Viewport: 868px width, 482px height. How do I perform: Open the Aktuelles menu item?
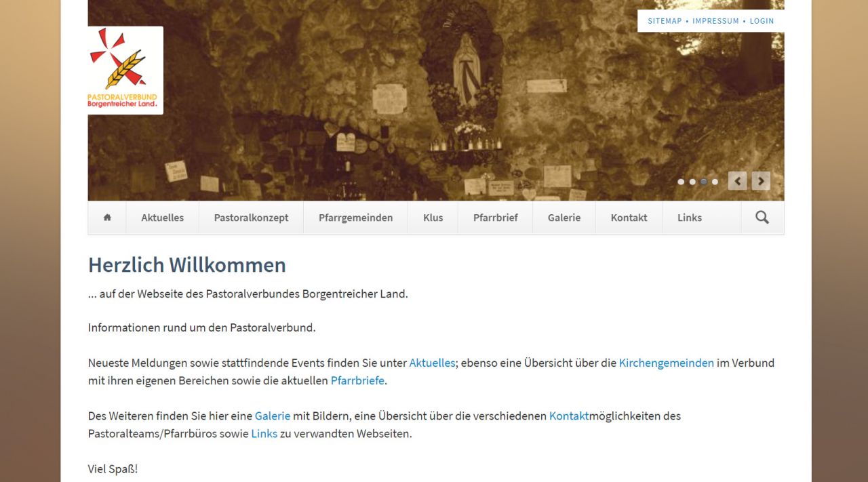163,218
